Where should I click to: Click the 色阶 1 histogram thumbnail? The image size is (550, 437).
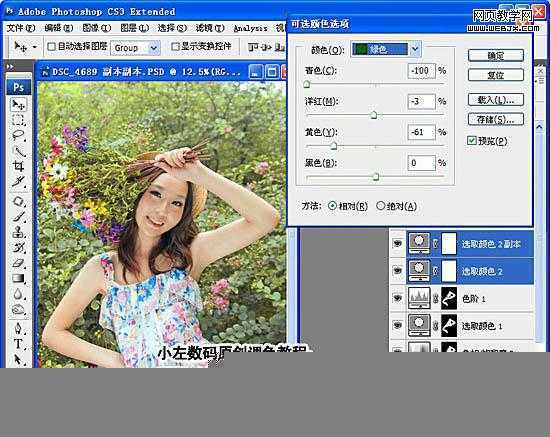(419, 298)
